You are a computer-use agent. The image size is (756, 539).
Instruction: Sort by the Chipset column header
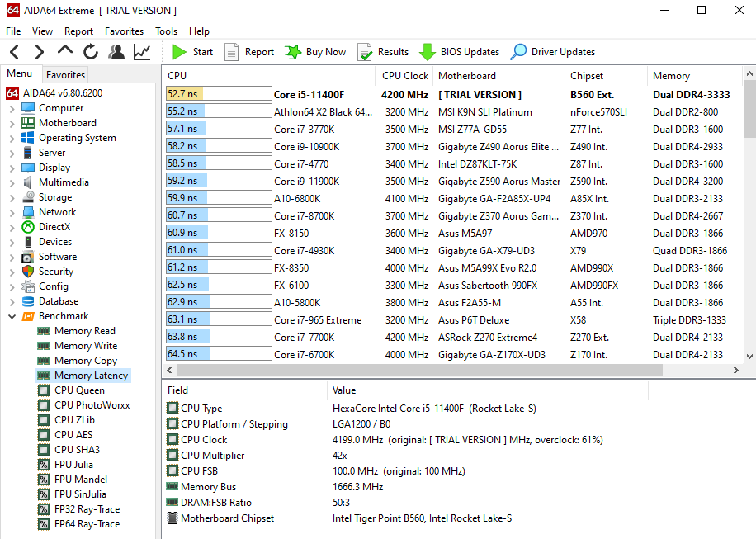[x=606, y=76]
